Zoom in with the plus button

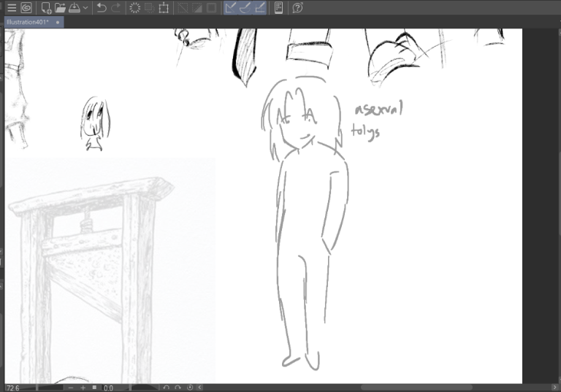tap(83, 388)
